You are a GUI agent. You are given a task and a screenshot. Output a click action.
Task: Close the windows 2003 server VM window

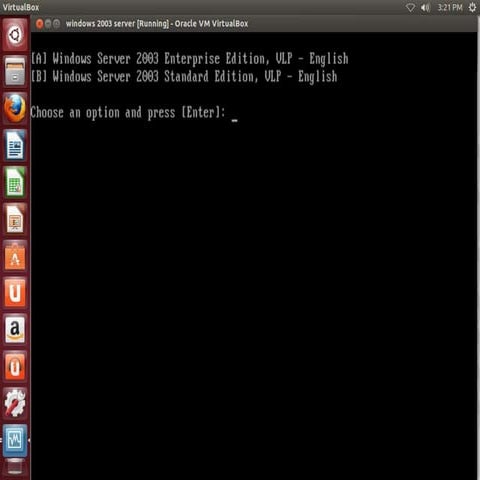(40, 24)
